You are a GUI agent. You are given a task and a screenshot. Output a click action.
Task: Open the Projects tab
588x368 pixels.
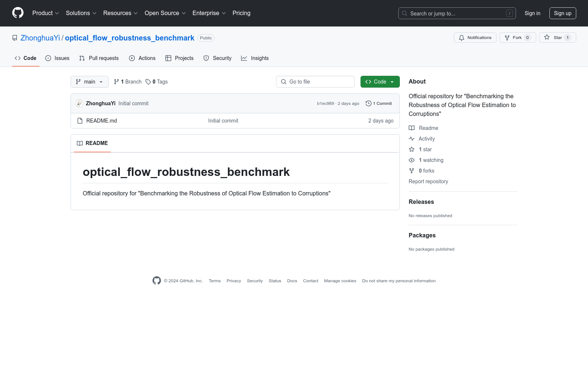coord(179,58)
